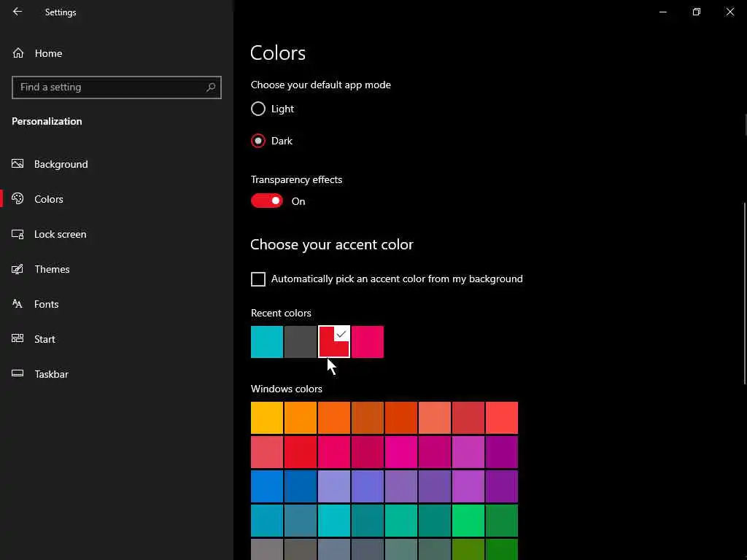The image size is (747, 560).
Task: Click the Find a setting search box
Action: [109, 87]
